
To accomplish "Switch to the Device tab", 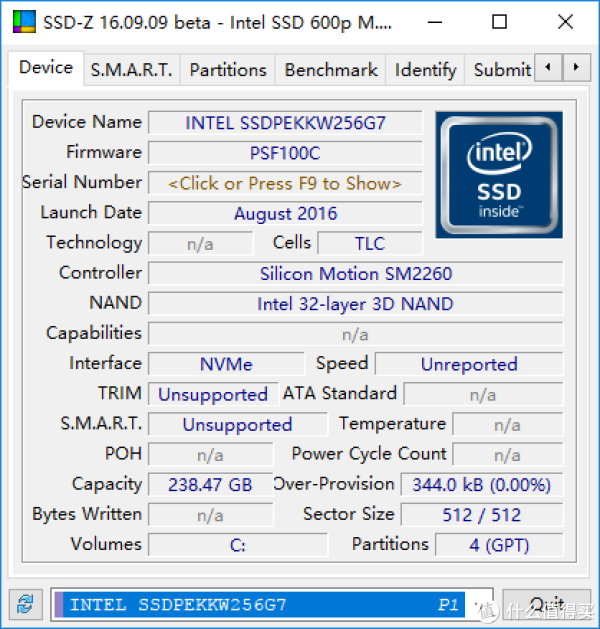I will coord(46,67).
